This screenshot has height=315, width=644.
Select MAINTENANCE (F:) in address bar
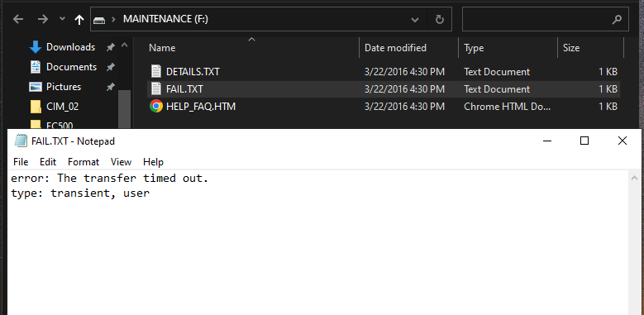[x=165, y=19]
